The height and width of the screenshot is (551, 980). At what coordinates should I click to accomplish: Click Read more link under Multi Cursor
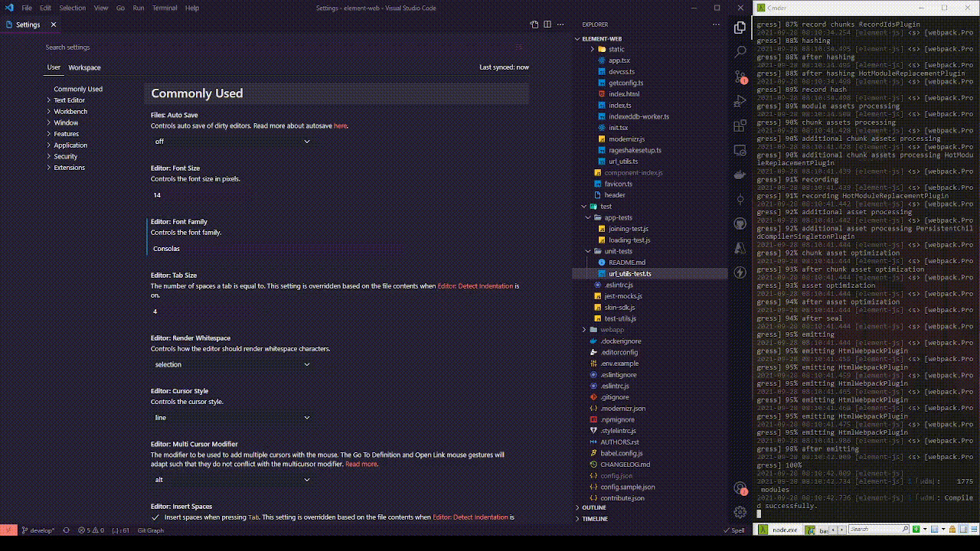pyautogui.click(x=361, y=464)
